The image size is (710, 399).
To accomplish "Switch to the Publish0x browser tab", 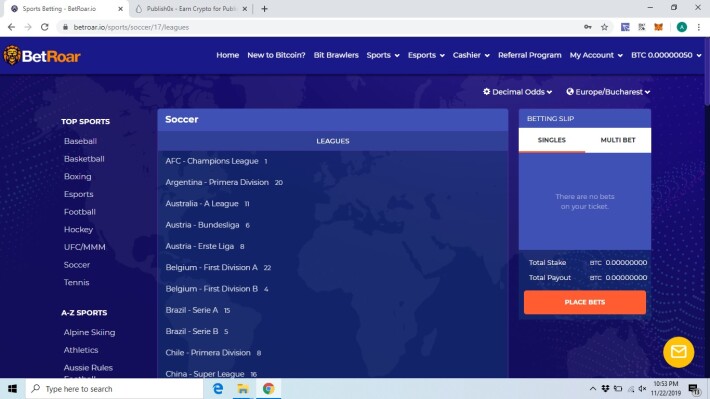I will coord(191,9).
